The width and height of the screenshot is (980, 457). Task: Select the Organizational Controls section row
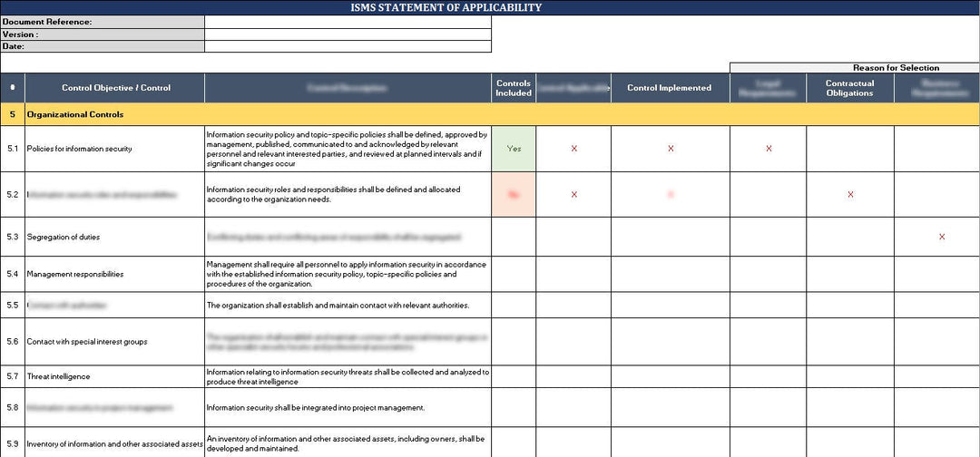pyautogui.click(x=490, y=115)
